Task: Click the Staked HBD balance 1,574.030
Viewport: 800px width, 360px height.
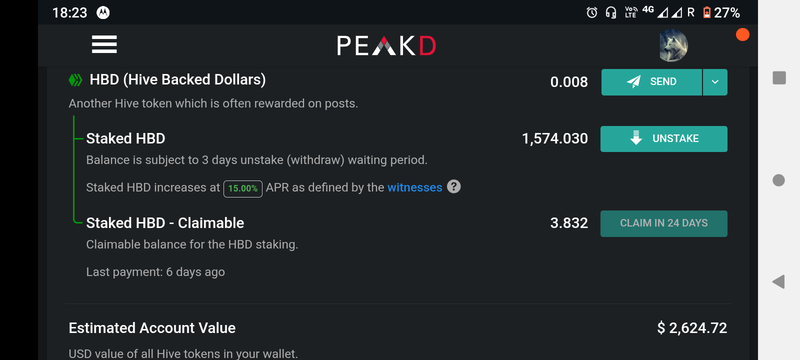Action: pyautogui.click(x=555, y=139)
